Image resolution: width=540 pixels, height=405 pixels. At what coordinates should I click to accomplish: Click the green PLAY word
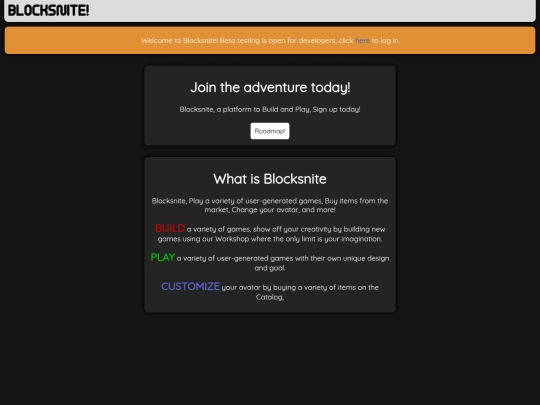click(x=163, y=257)
